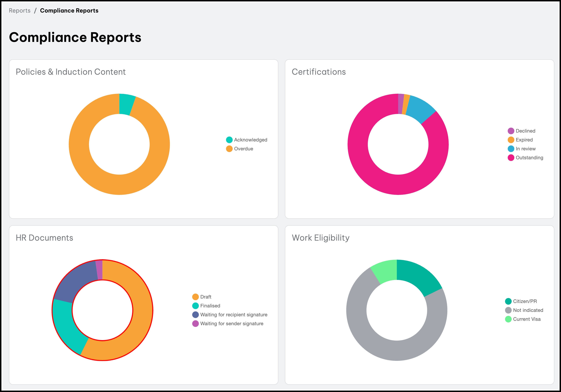Click the Reports breadcrumb link
Image resolution: width=561 pixels, height=392 pixels.
click(x=20, y=11)
